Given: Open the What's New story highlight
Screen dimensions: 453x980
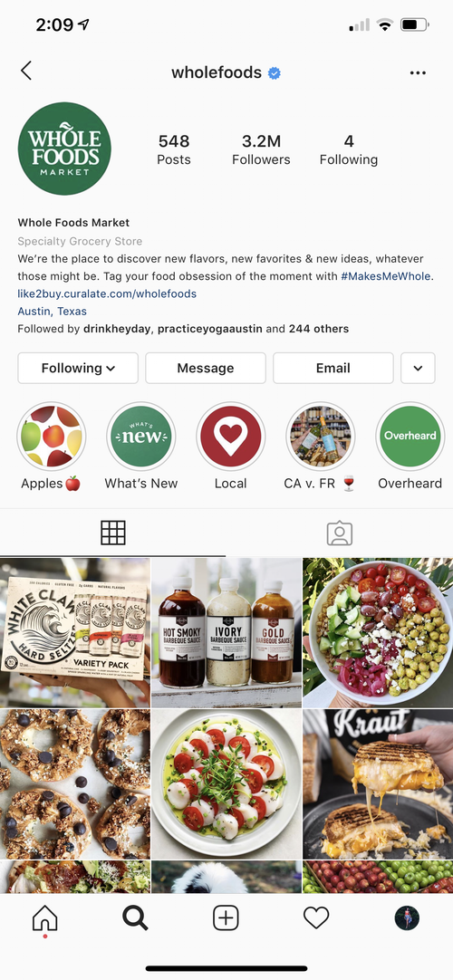Looking at the screenshot, I should click(x=141, y=436).
